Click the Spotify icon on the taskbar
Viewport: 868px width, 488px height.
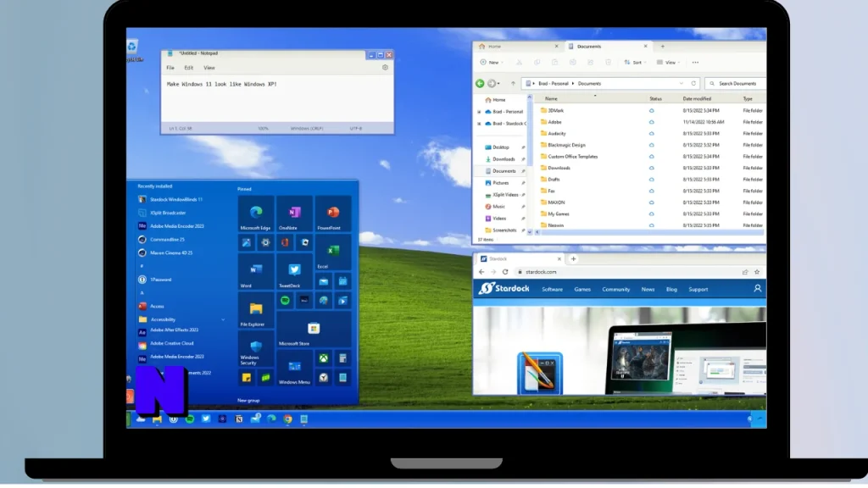point(189,419)
